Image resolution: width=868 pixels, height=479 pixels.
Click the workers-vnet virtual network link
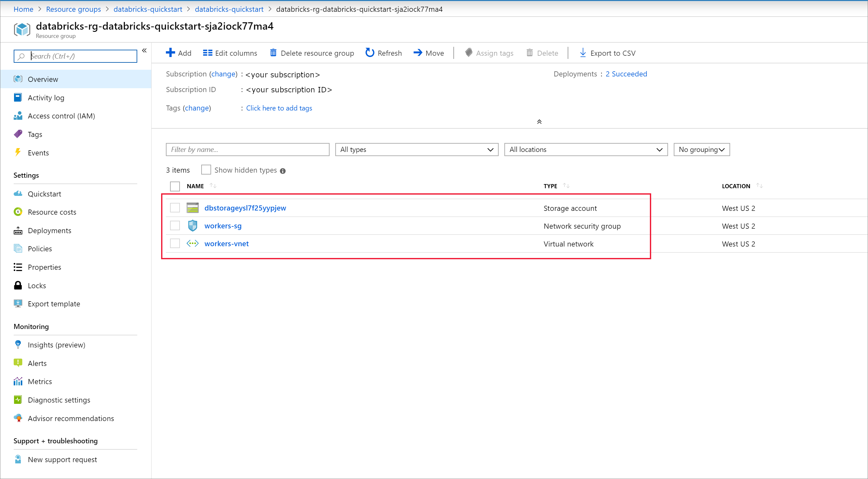(x=226, y=244)
